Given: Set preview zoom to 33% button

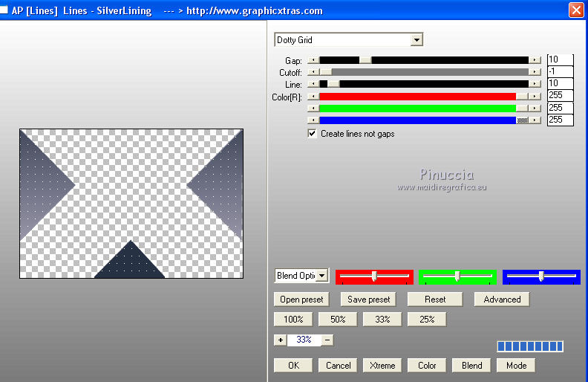Looking at the screenshot, I should [x=382, y=320].
